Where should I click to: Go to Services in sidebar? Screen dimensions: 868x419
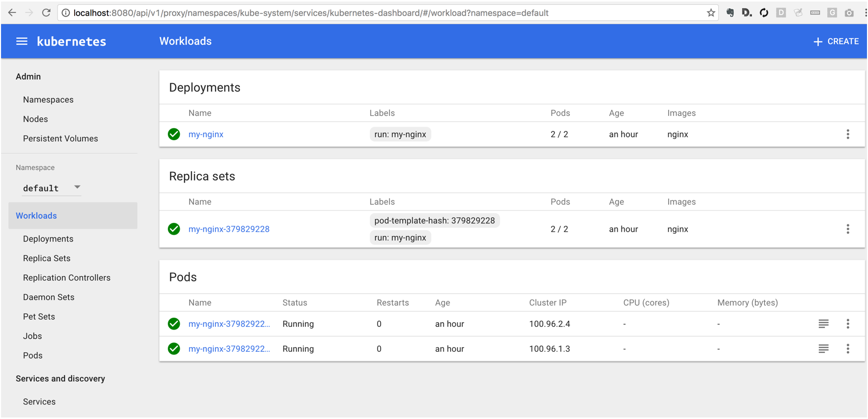(39, 402)
